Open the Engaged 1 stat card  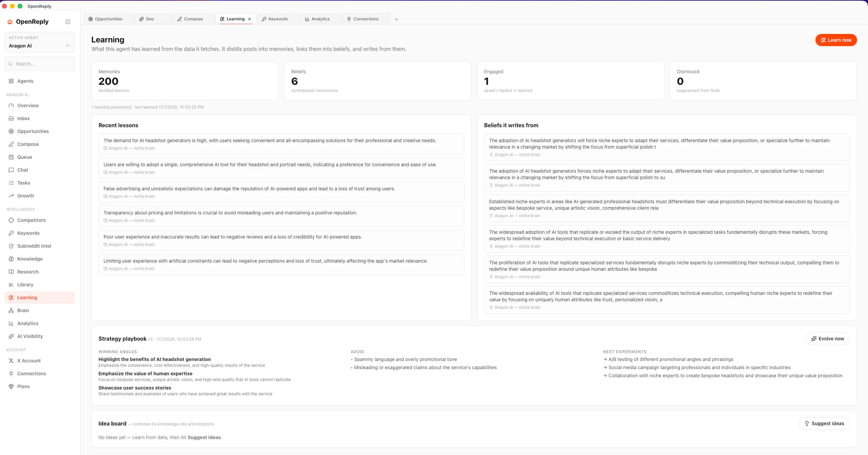point(570,81)
